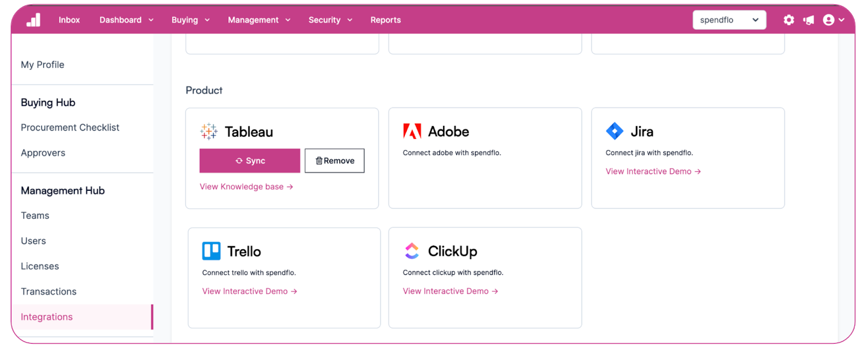Click the Adobe integration card title
868x348 pixels.
click(x=449, y=131)
